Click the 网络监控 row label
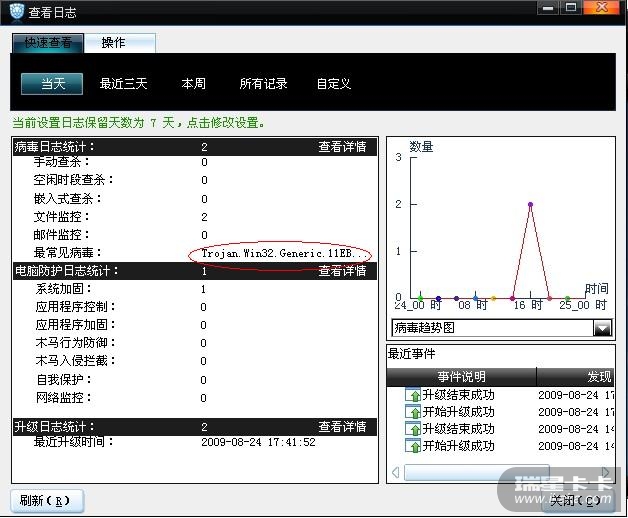Image resolution: width=628 pixels, height=518 pixels. click(x=64, y=398)
